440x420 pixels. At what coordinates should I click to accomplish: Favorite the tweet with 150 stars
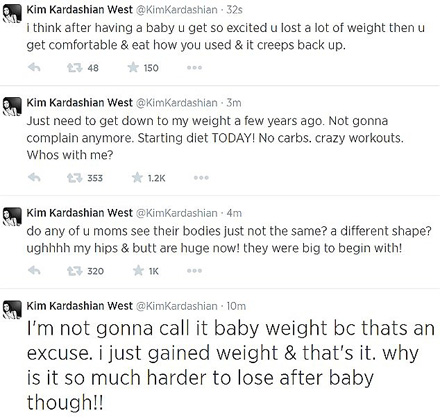pyautogui.click(x=133, y=68)
